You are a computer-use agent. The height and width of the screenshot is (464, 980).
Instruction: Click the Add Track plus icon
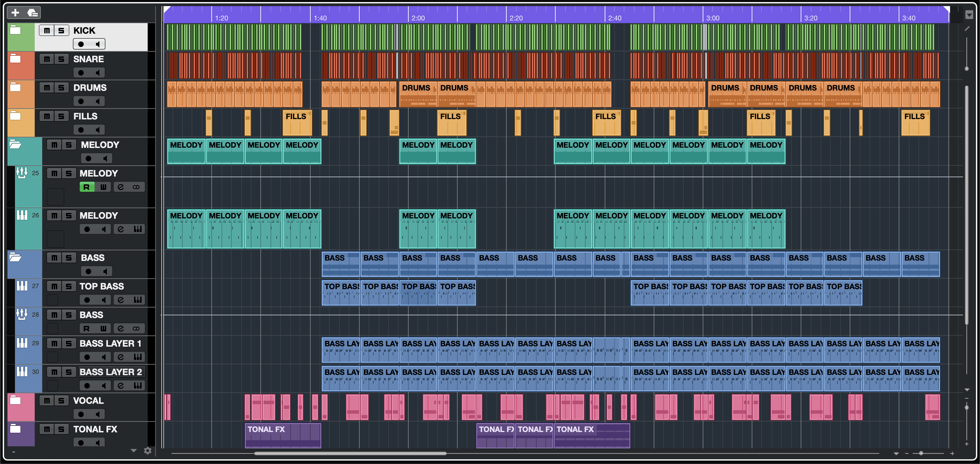pyautogui.click(x=15, y=13)
